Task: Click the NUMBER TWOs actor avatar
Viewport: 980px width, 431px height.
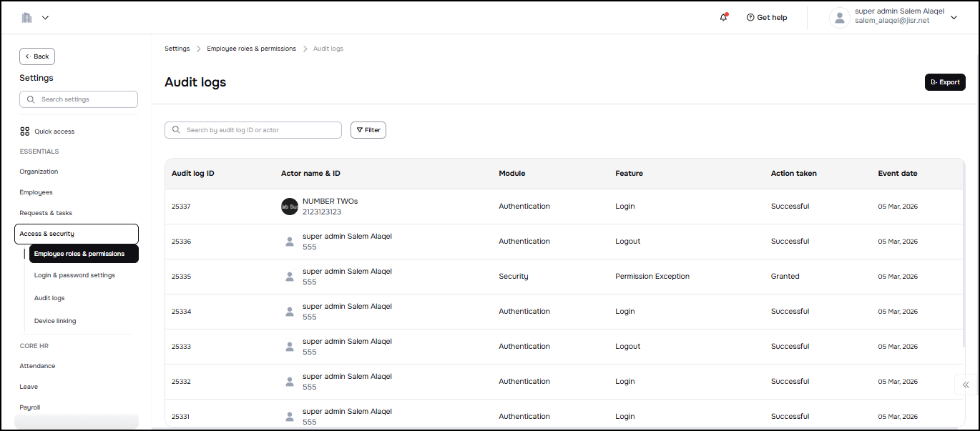Action: (x=289, y=207)
